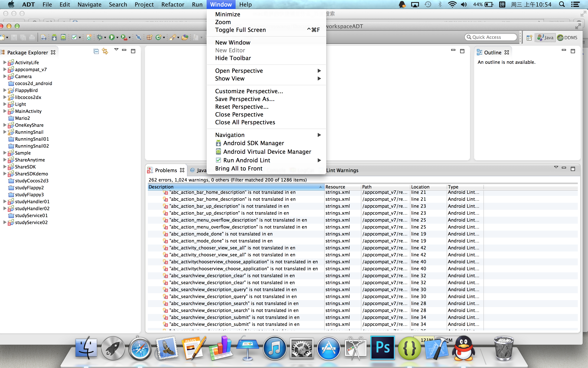Screen dimensions: 588x368
Task: Open Photoshop from the Dock
Action: pyautogui.click(x=382, y=348)
